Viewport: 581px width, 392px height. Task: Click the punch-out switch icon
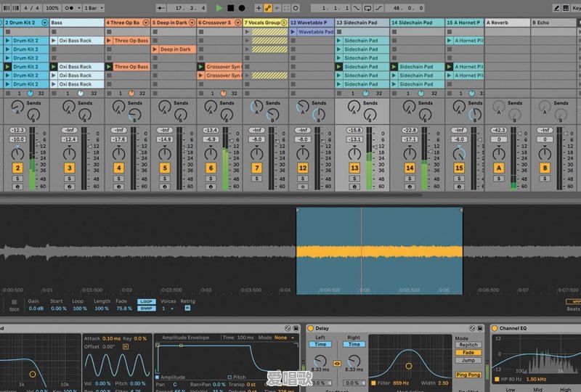click(378, 8)
